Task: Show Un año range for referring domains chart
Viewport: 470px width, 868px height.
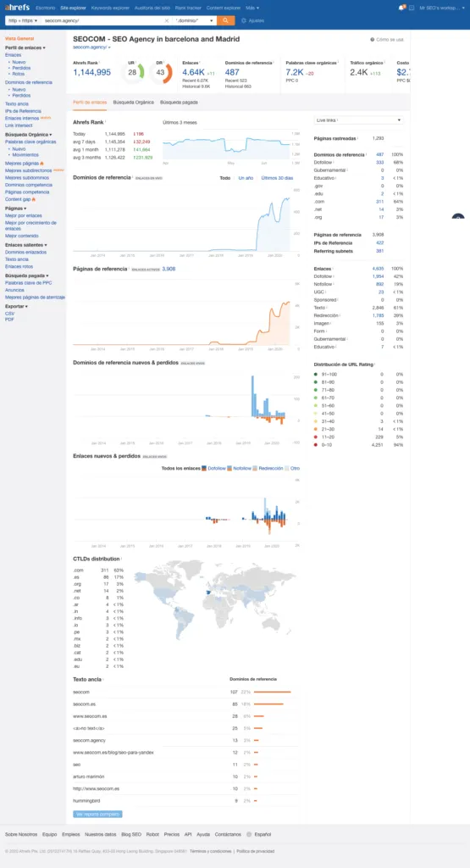Action: click(246, 178)
